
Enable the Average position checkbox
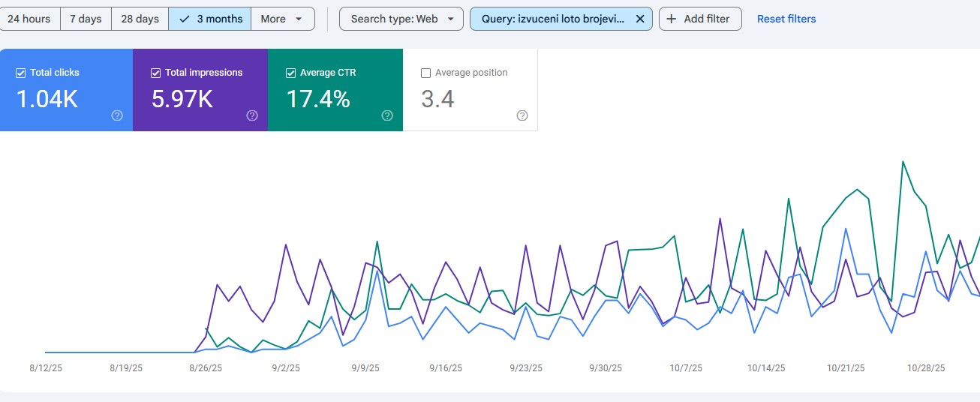tap(426, 73)
